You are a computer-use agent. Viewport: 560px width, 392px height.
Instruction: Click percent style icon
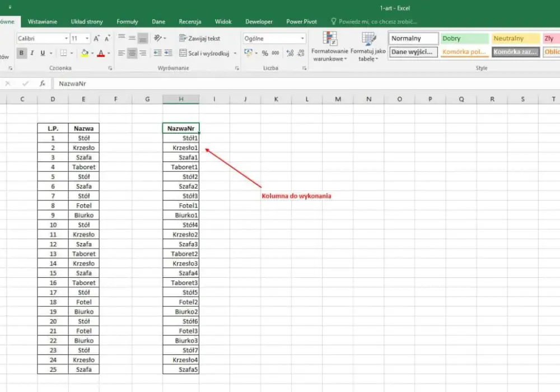point(265,53)
